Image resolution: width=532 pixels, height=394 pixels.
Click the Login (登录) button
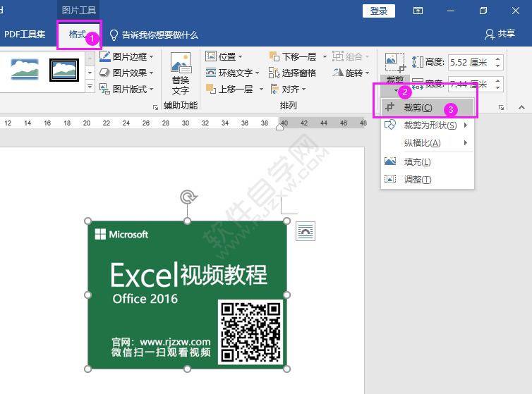(x=378, y=11)
